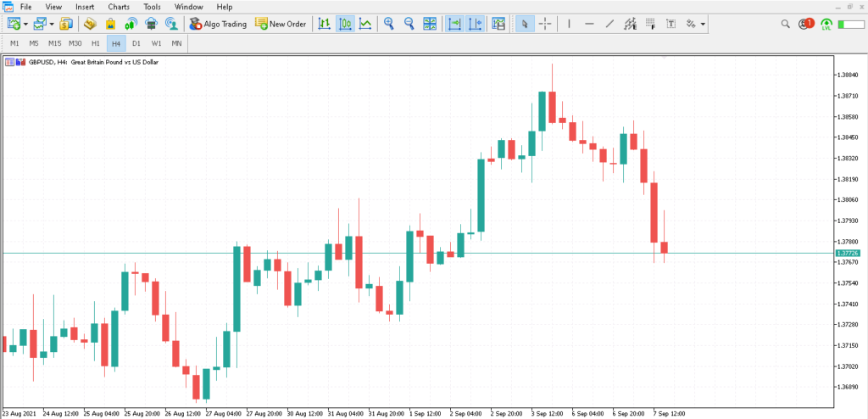Screen dimensions: 868x419
Task: Open the chart templates icon
Action: coord(498,24)
